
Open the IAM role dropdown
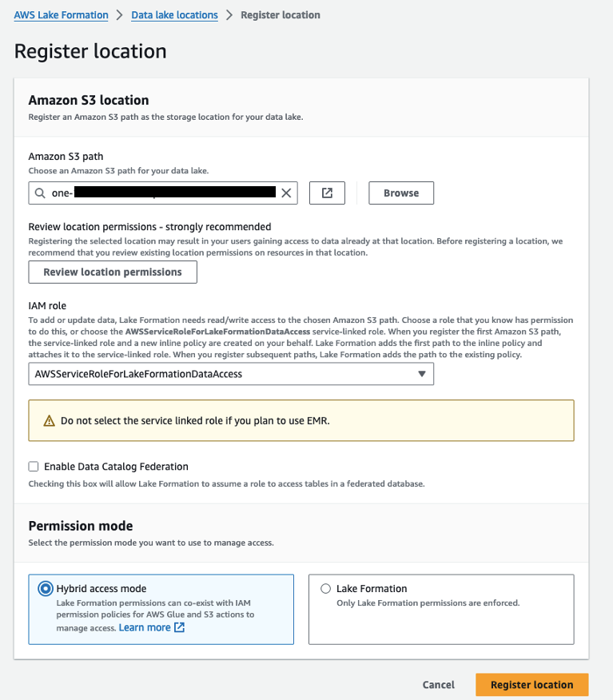tap(232, 373)
